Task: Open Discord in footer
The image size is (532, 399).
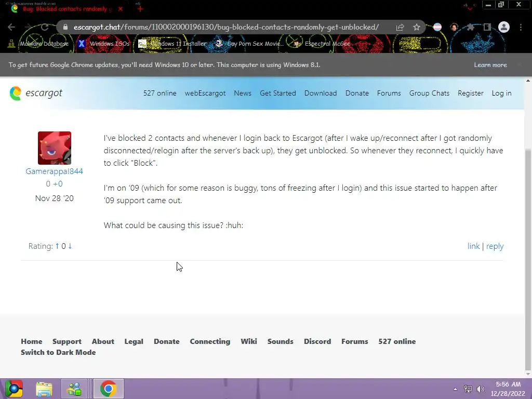Action: (x=317, y=341)
